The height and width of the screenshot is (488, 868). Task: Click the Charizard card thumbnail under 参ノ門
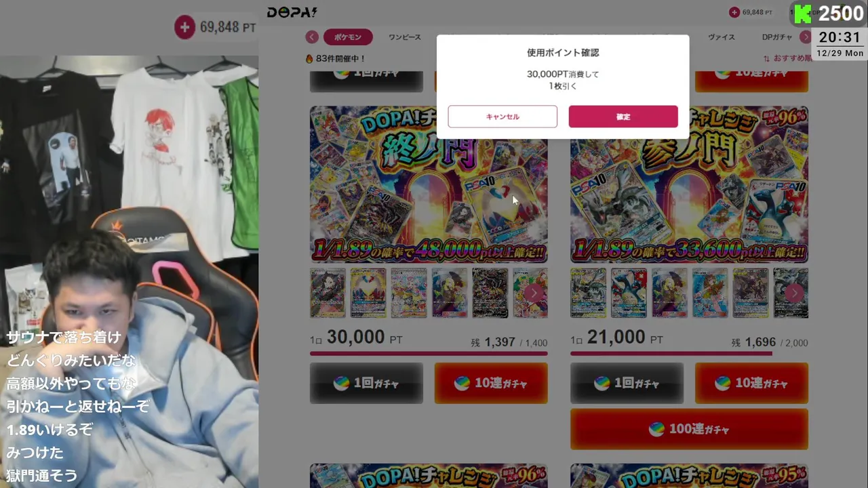[x=629, y=293]
